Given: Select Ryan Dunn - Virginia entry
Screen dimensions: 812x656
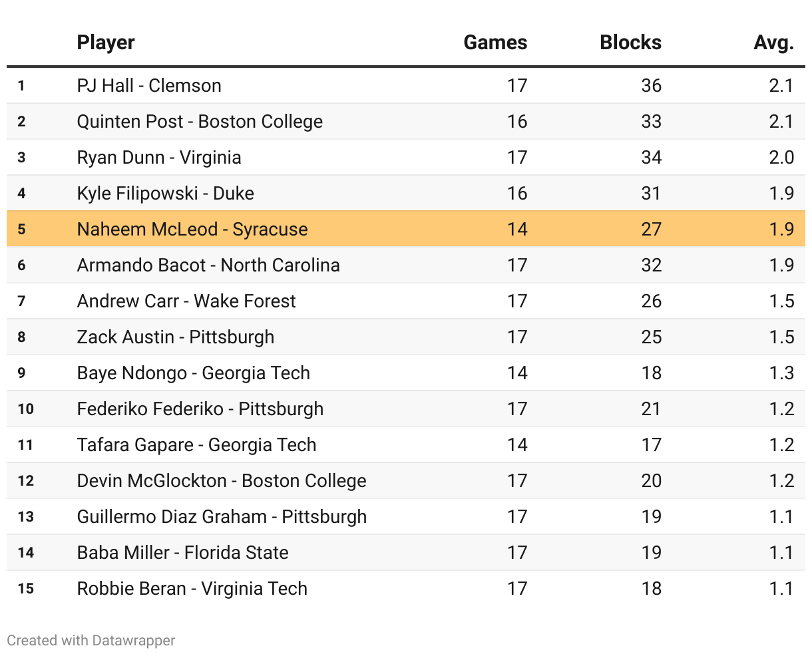Looking at the screenshot, I should 159,158.
